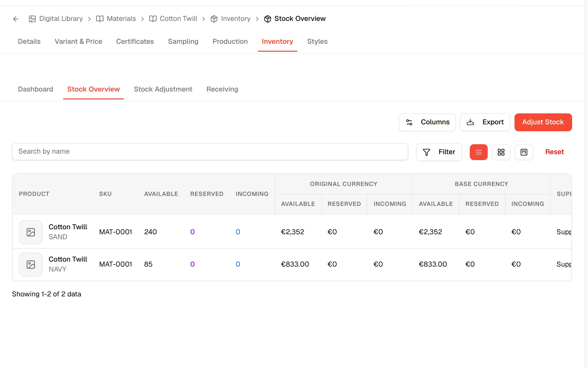Go back using the left arrow icon

click(x=16, y=19)
